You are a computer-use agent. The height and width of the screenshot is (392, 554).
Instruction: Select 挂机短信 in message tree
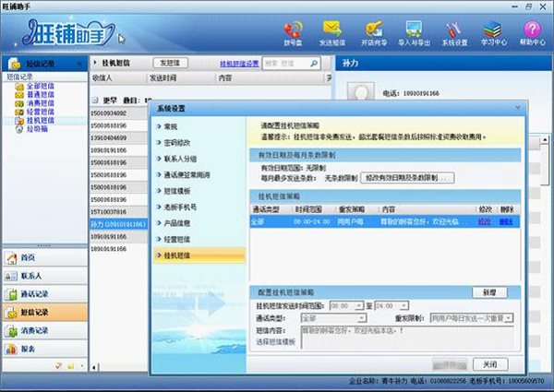pos(41,121)
